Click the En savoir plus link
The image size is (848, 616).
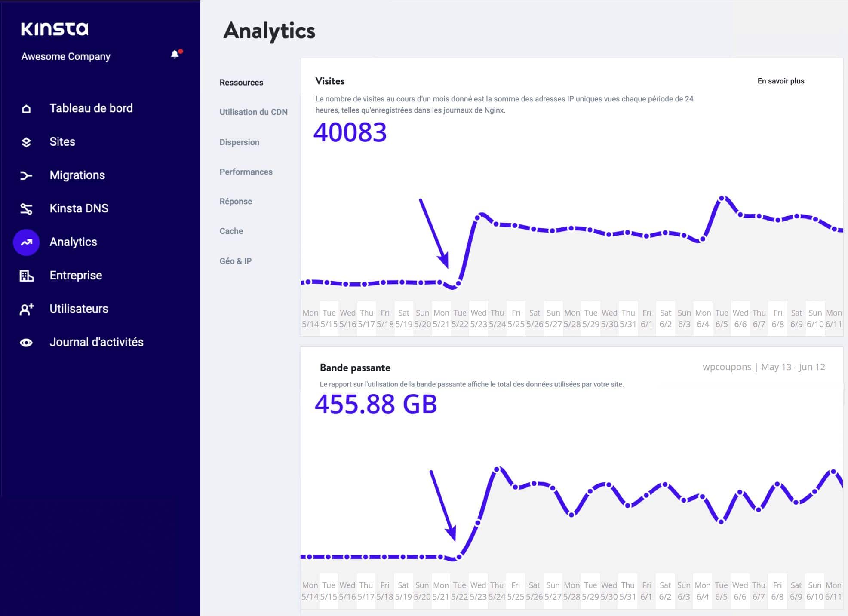pos(780,80)
